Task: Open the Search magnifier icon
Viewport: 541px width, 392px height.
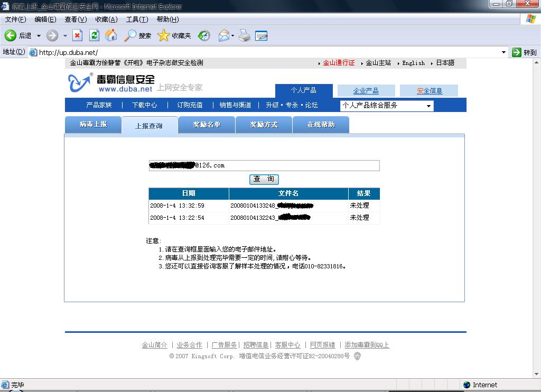Action: coord(130,35)
